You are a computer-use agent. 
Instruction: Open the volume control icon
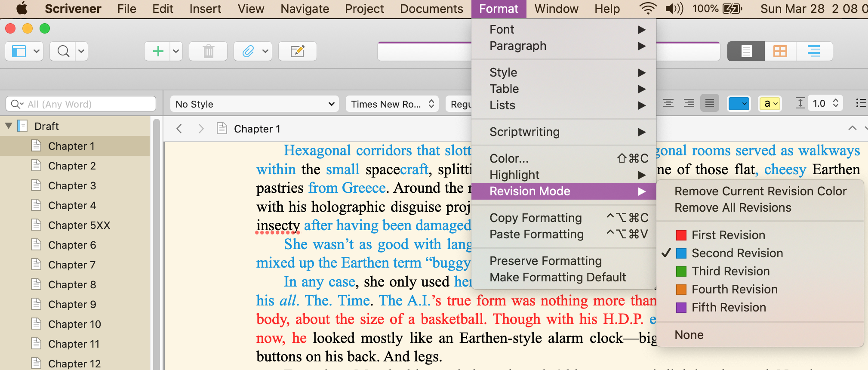pyautogui.click(x=674, y=9)
